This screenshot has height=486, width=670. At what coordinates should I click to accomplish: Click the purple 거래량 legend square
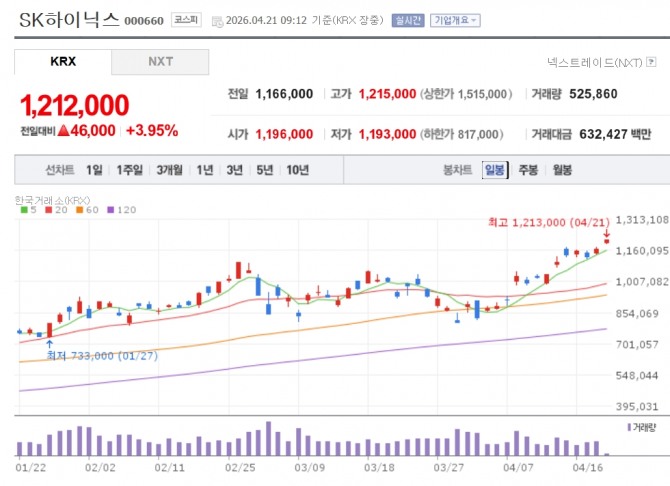tap(628, 427)
